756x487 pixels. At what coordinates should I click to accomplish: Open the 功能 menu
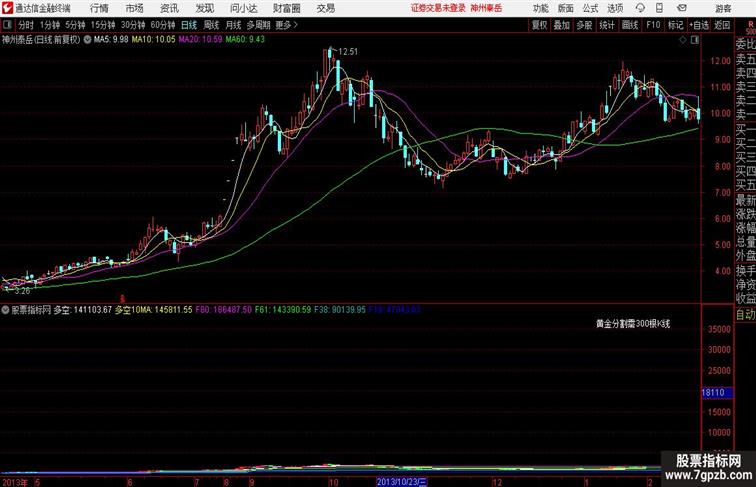(540, 8)
